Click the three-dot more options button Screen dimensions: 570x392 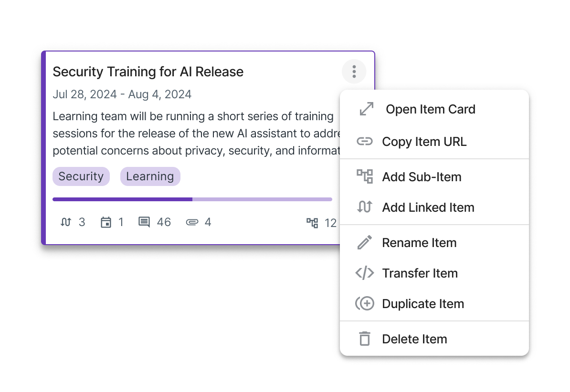coord(354,72)
